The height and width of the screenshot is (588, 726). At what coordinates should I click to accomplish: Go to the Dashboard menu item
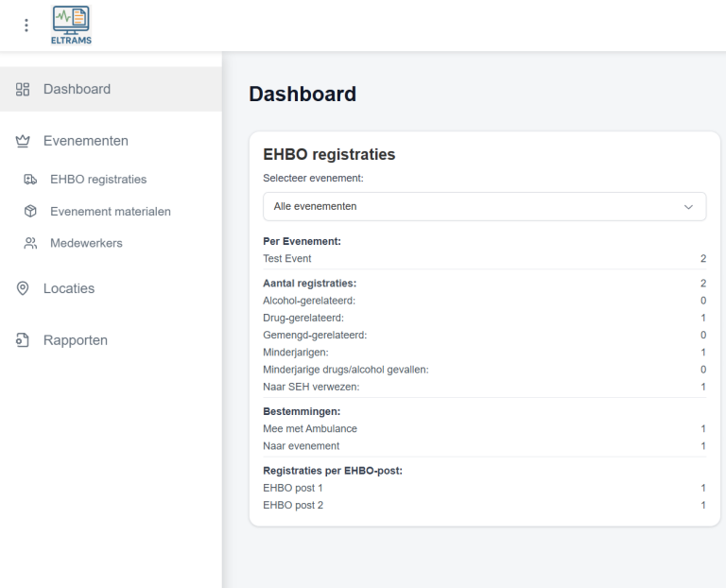coord(77,90)
